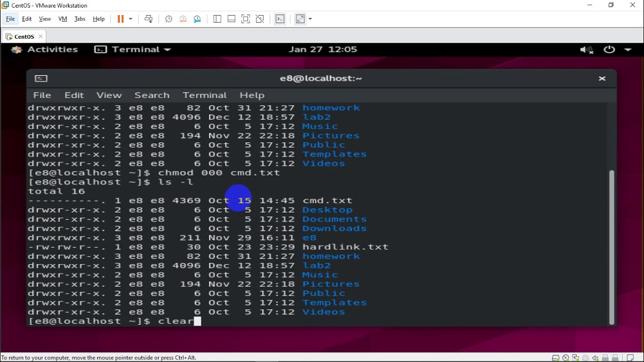Open the Terminal app menu in top bar

(x=133, y=49)
